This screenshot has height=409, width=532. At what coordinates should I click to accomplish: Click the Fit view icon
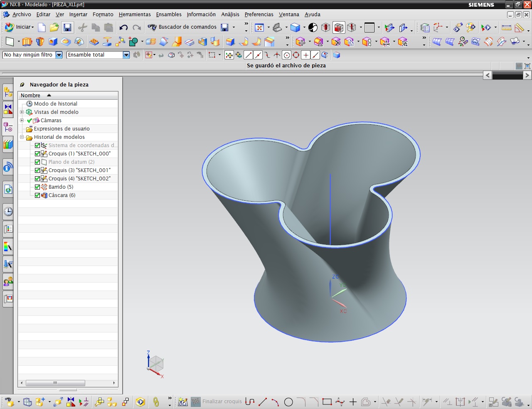[x=259, y=27]
